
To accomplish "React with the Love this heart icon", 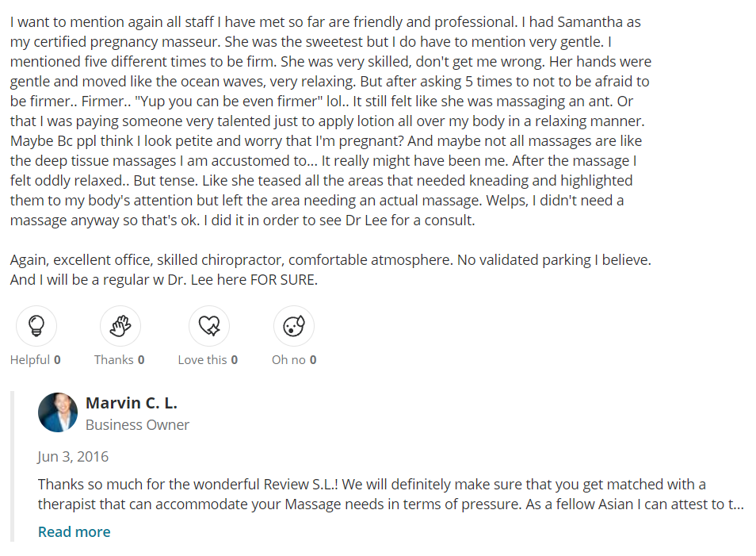I will point(209,326).
